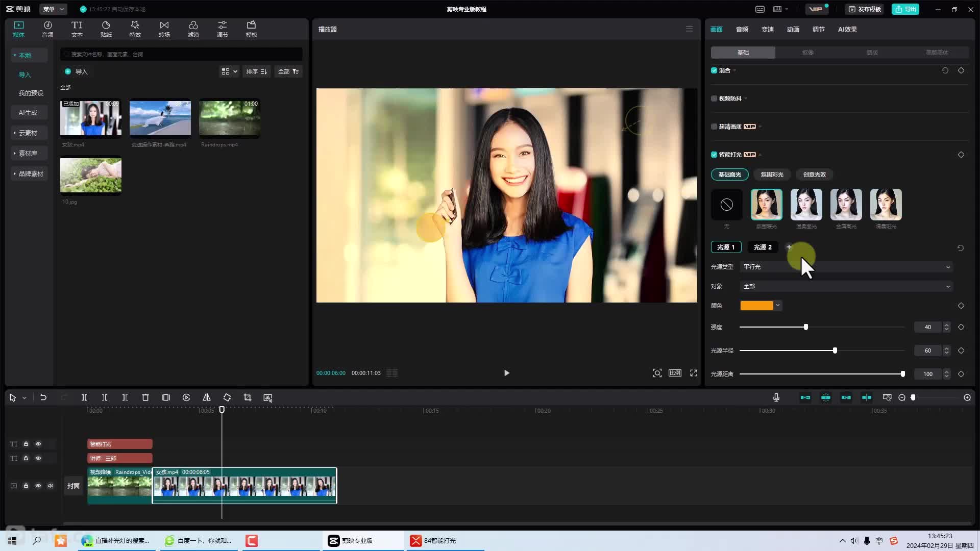Select the 氛围彩光 lighting tab
Image resolution: width=980 pixels, height=551 pixels.
[772, 174]
